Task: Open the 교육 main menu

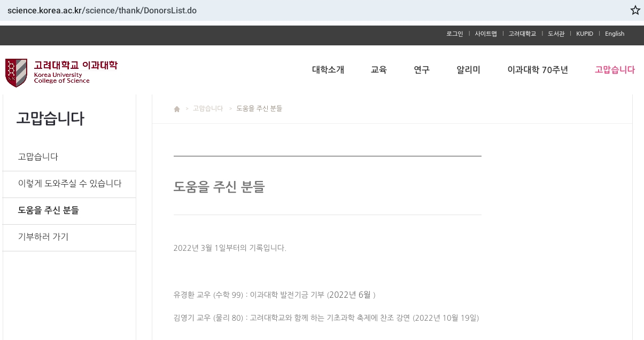Action: (378, 70)
